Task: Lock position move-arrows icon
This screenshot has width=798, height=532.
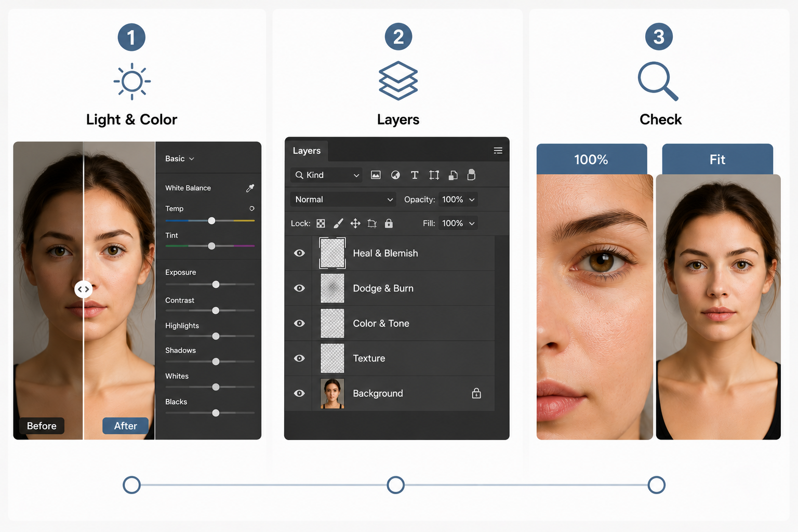Action: [x=355, y=223]
